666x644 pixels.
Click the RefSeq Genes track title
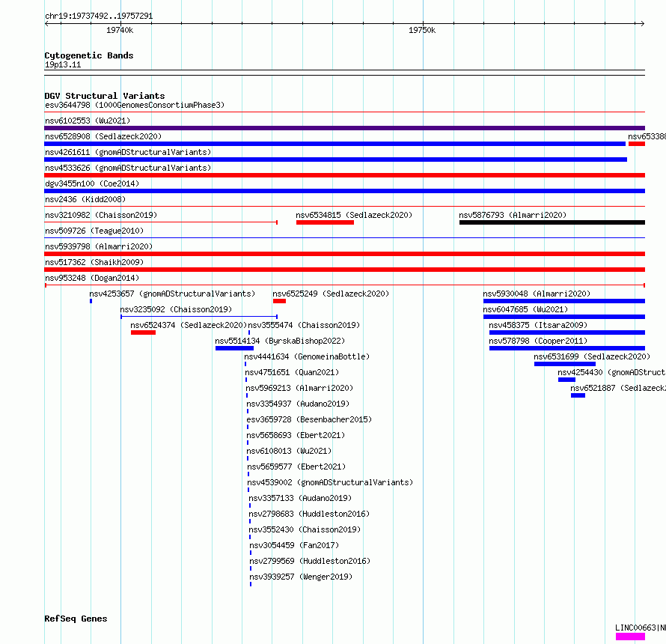[76, 619]
